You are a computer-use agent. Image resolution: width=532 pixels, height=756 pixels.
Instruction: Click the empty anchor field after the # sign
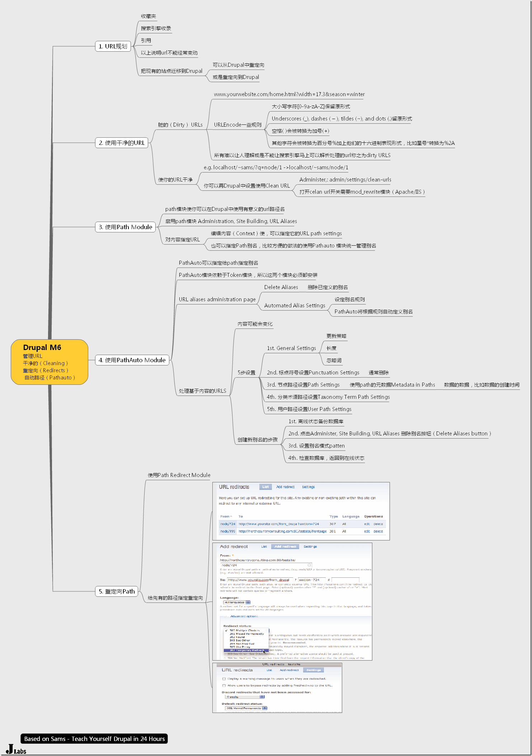(345, 580)
